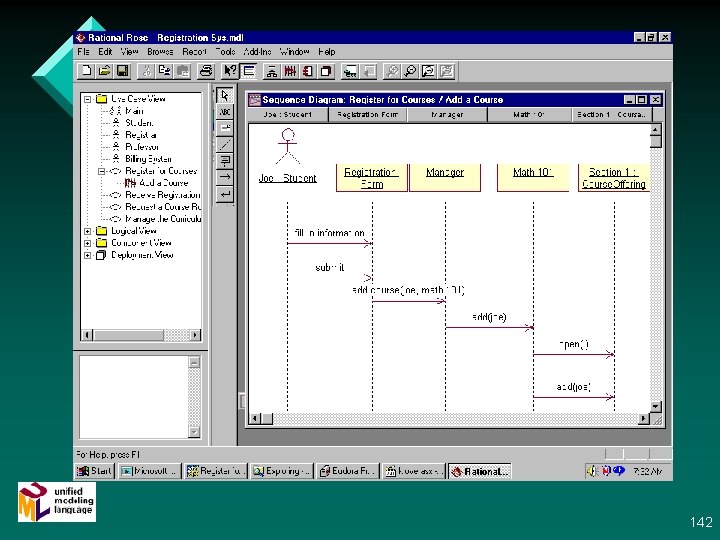Open the View menu
The height and width of the screenshot is (540, 720).
pyautogui.click(x=129, y=52)
